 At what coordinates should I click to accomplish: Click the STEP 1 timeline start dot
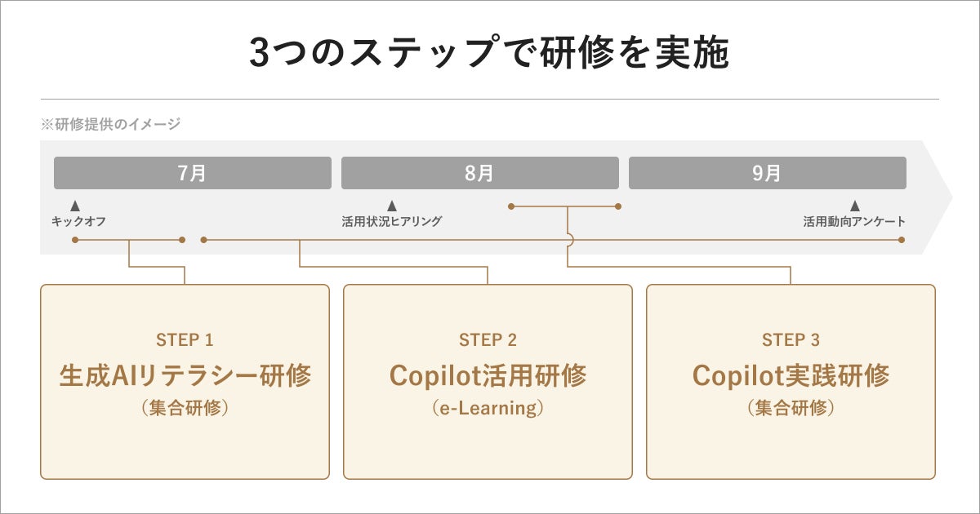pyautogui.click(x=74, y=240)
